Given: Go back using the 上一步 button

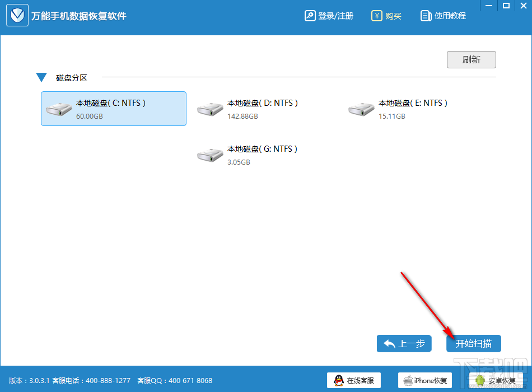Looking at the screenshot, I should pos(404,344).
